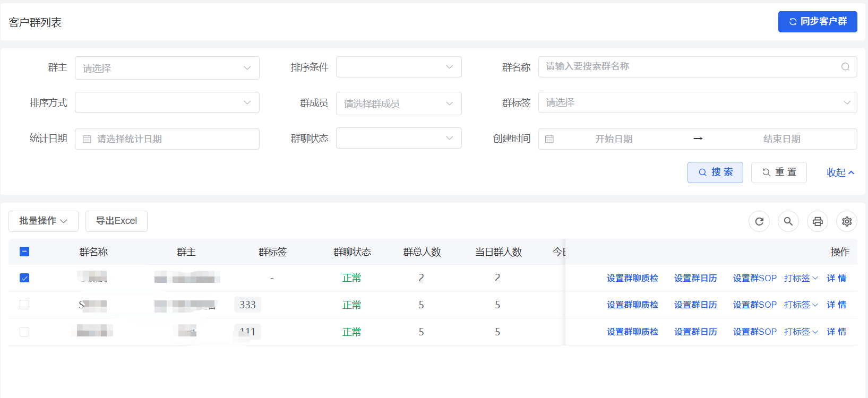
Task: Click the 333 tag
Action: click(x=247, y=305)
